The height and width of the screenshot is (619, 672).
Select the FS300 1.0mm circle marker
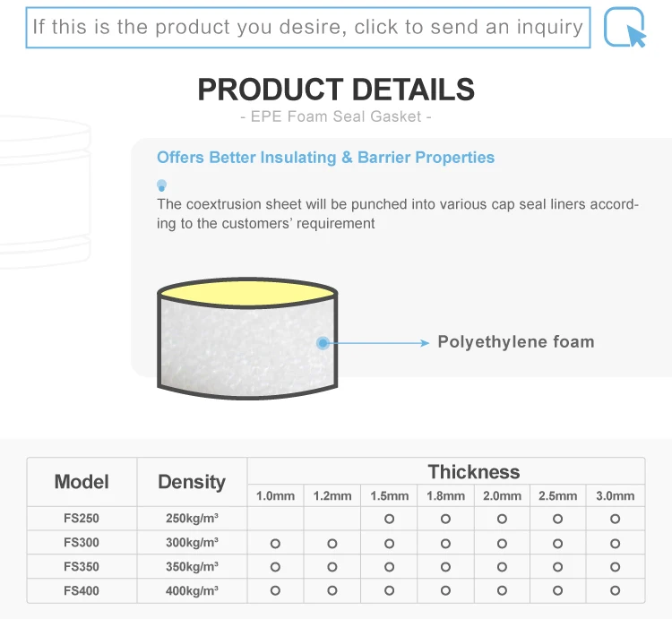275,543
